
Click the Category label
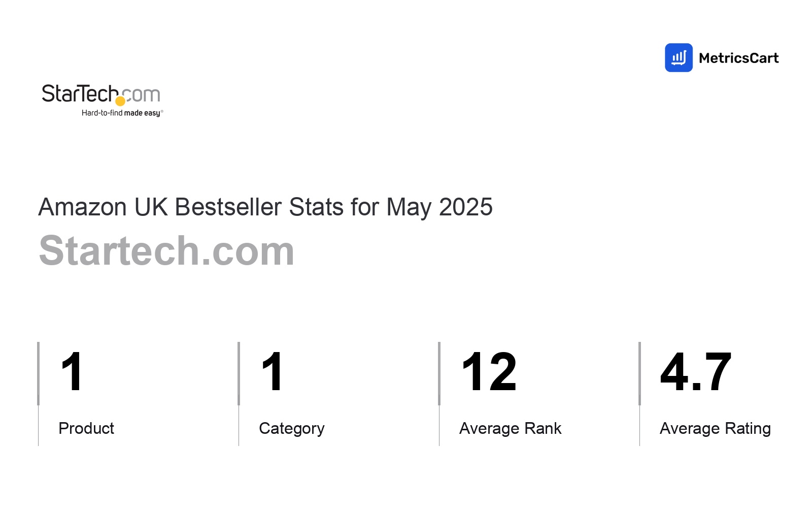[x=292, y=429]
